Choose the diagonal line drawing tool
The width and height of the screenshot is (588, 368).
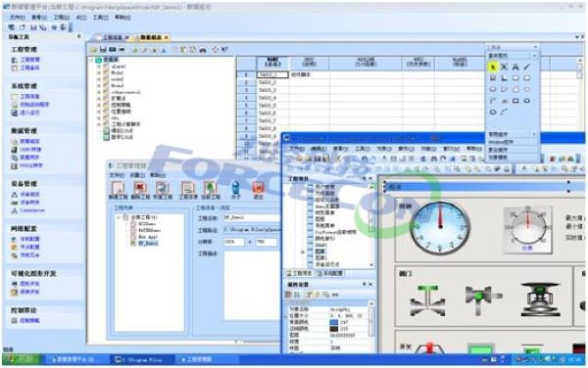click(x=527, y=67)
